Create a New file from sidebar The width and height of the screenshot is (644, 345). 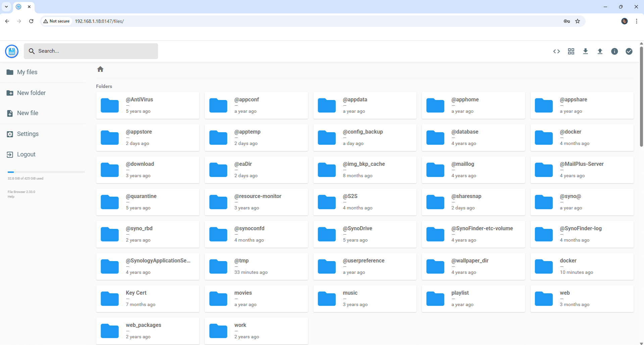[27, 113]
